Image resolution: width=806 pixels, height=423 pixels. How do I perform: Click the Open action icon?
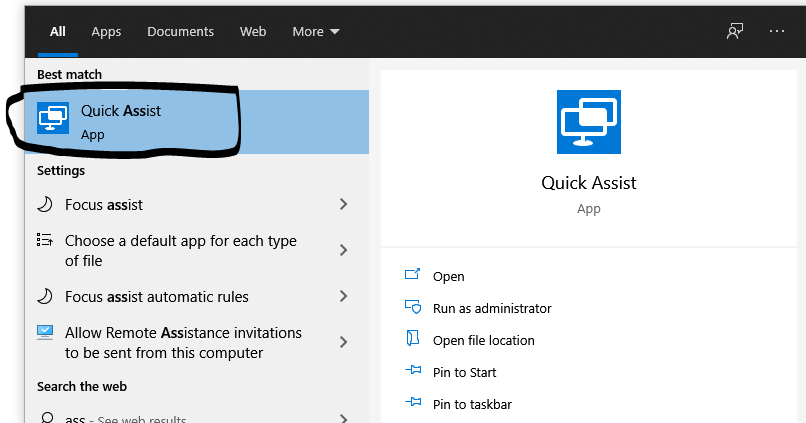pyautogui.click(x=413, y=274)
